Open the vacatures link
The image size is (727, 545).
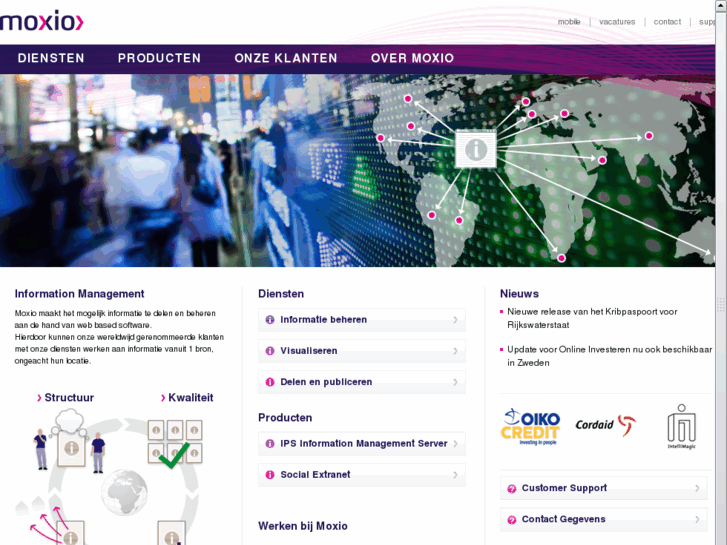point(617,22)
